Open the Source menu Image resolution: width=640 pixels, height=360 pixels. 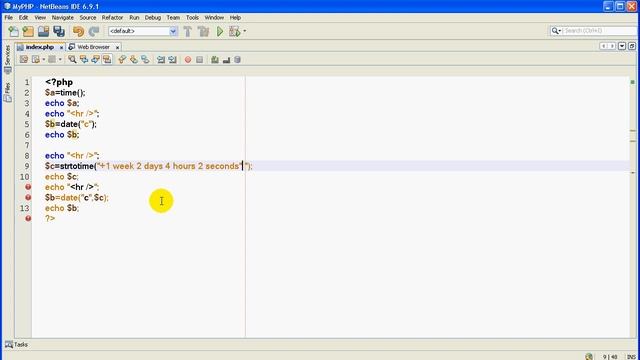coord(88,18)
